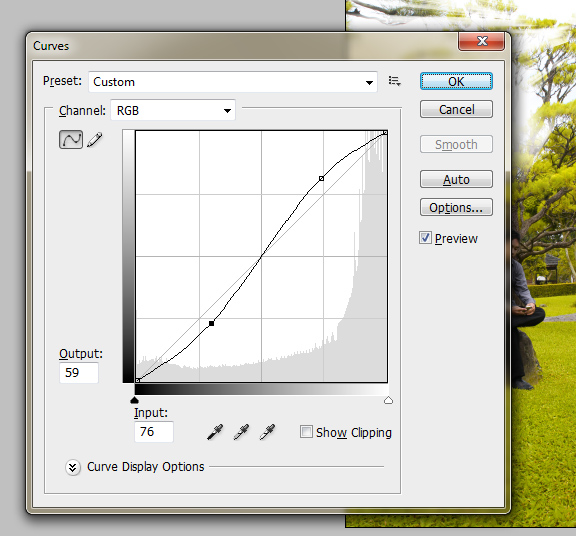The height and width of the screenshot is (536, 576).
Task: Click the Output label
Action: point(81,353)
